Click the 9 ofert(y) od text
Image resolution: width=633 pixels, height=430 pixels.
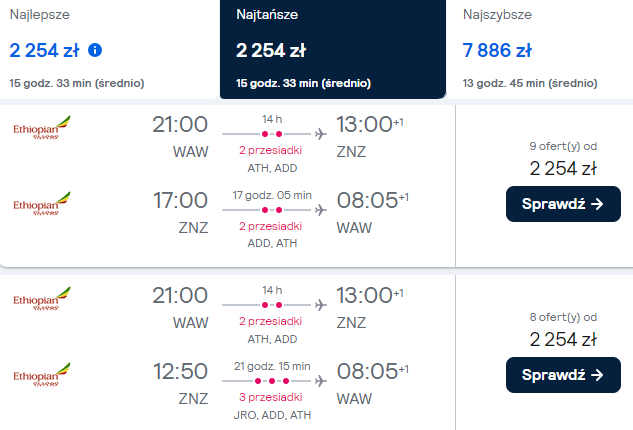pos(562,146)
